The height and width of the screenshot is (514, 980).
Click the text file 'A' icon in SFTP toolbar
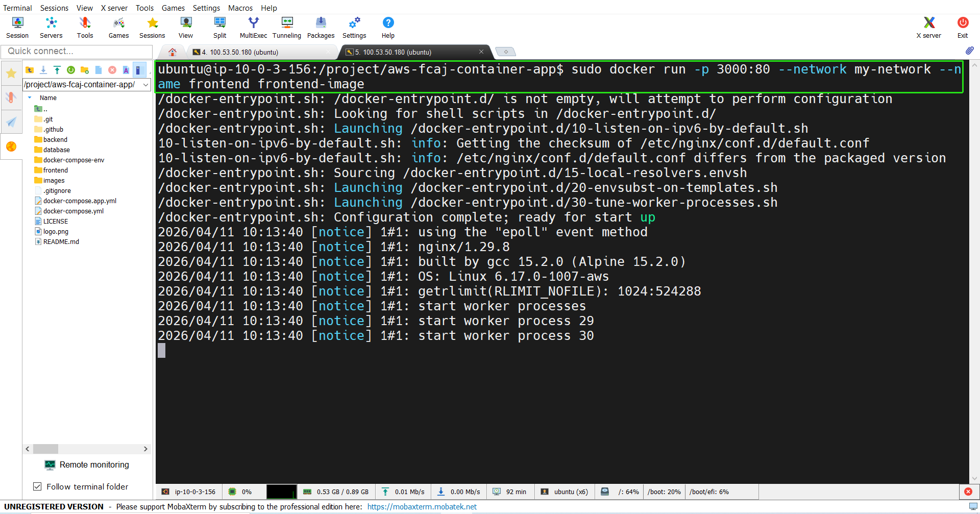pos(126,70)
